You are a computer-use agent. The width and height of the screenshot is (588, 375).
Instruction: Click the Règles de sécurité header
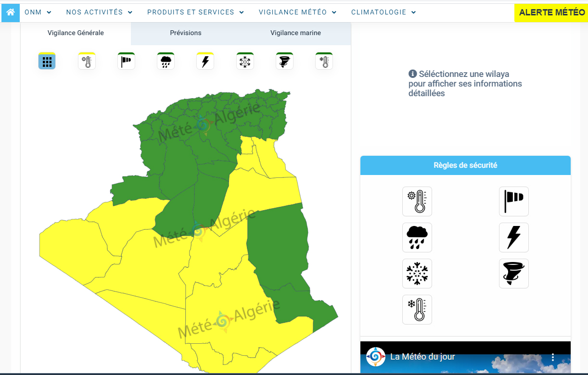(x=465, y=165)
